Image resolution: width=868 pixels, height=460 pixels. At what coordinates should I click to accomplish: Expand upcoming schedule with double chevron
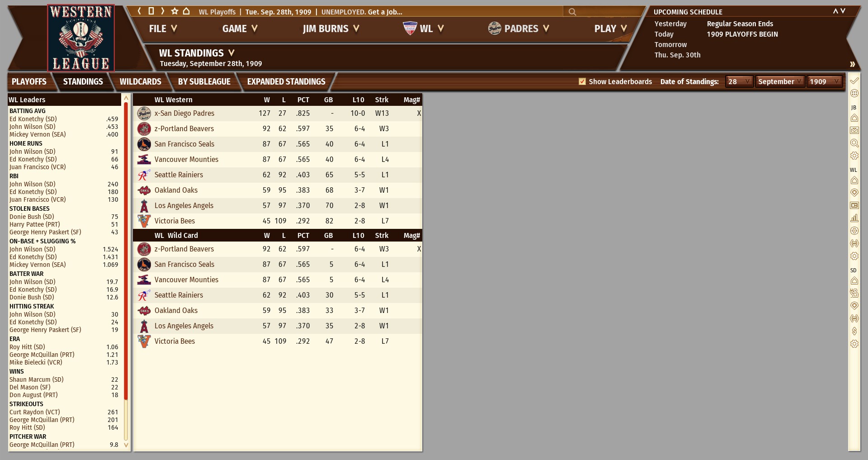852,64
